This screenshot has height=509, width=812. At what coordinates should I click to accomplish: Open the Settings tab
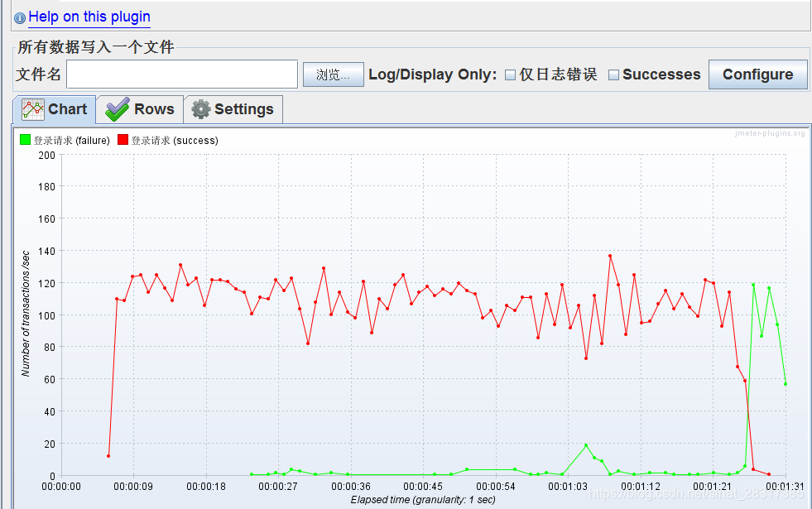(233, 109)
